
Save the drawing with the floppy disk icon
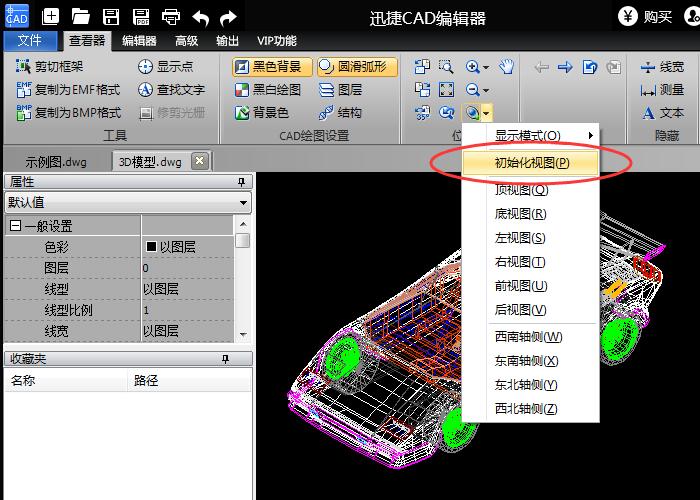coord(111,17)
